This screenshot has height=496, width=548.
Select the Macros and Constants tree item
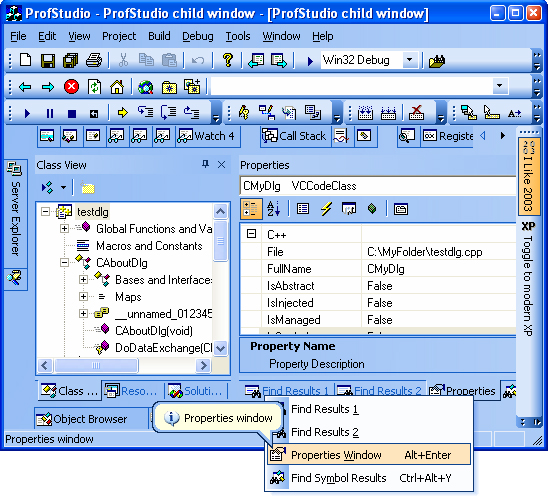point(149,246)
